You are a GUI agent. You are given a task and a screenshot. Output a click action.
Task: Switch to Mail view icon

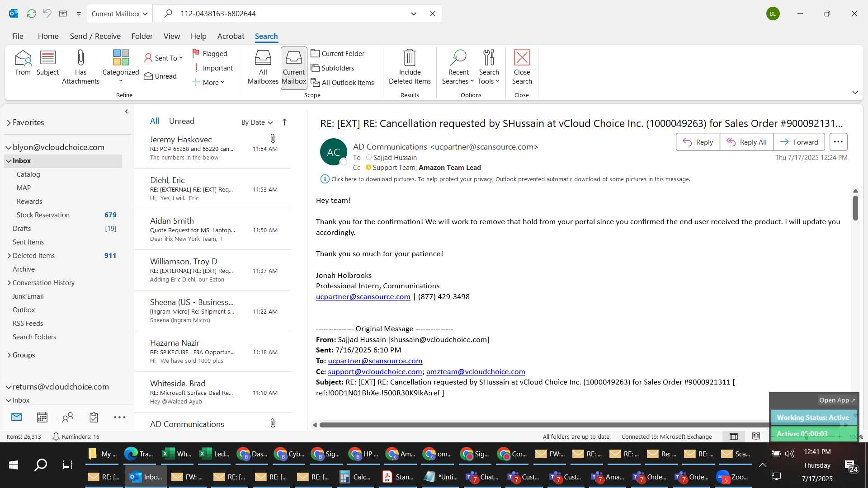[16, 418]
